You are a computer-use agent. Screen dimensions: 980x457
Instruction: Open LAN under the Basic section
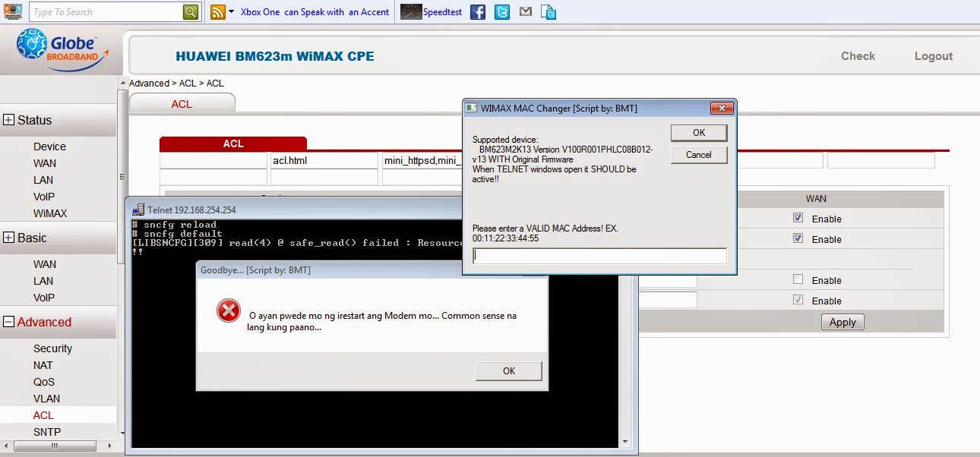43,281
